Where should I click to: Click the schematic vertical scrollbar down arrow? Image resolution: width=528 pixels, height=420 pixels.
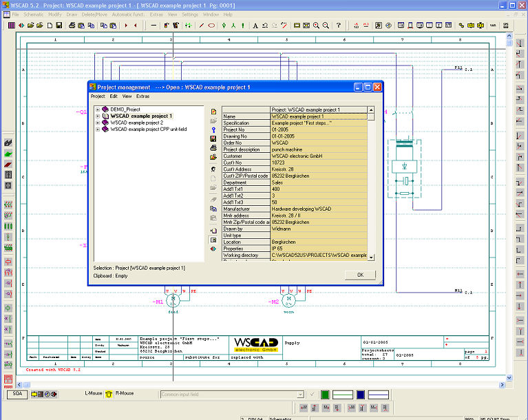509,378
